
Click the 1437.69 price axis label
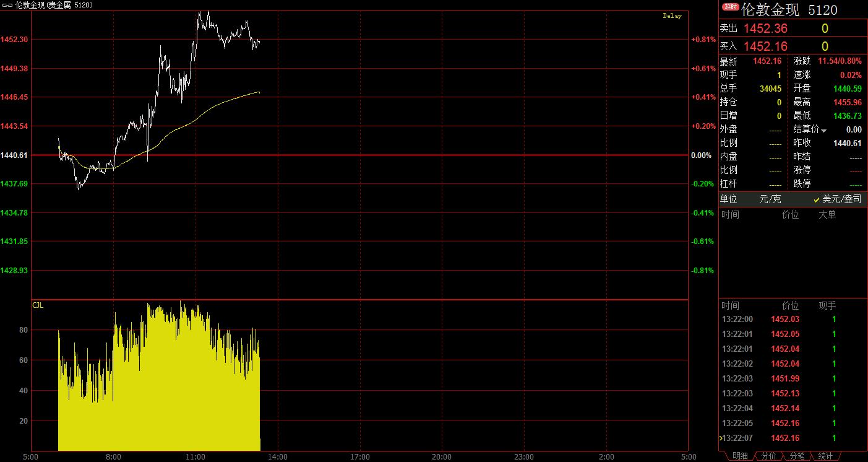tap(14, 184)
